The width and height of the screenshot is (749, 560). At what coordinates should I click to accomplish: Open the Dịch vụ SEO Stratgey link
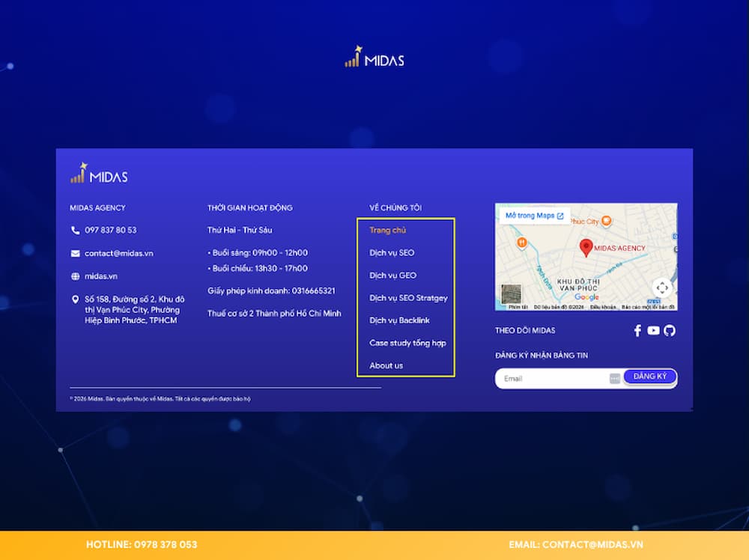408,298
